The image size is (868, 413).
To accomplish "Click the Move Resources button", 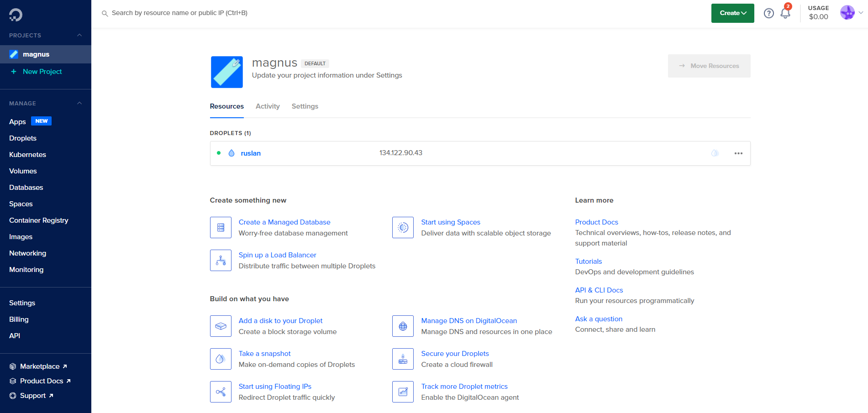I will 709,66.
